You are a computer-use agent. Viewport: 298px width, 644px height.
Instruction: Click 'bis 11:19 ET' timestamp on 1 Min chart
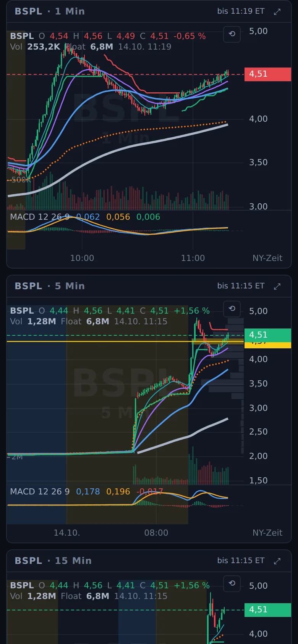[x=241, y=11]
